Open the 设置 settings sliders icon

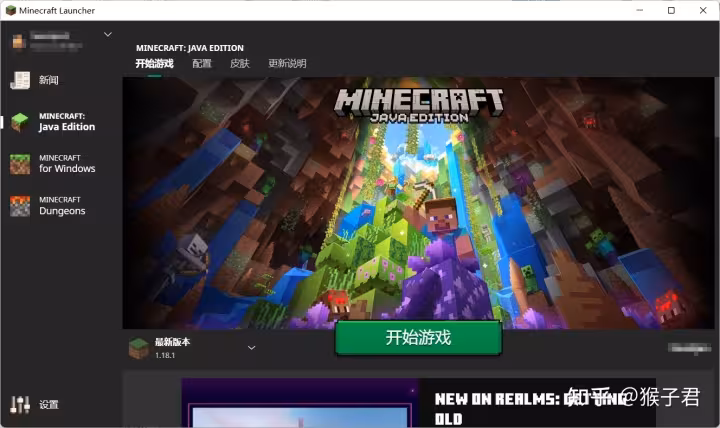click(20, 405)
